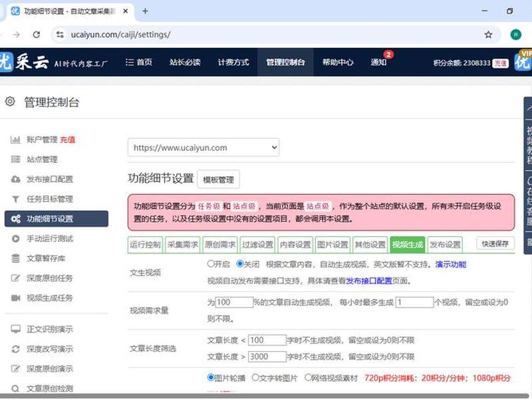Click the 视频生成任务 camera icon
Viewport: 532px width, 399px height.
pos(15,298)
